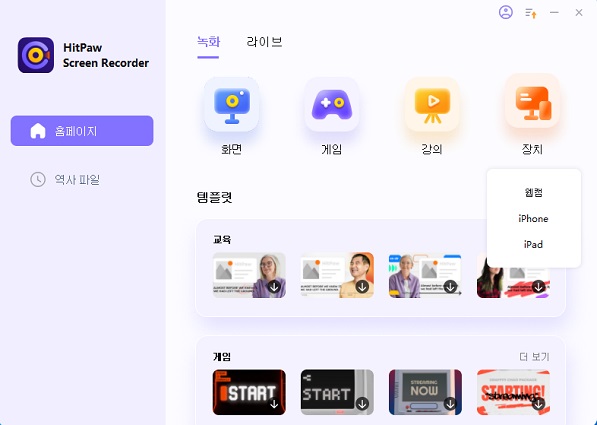The image size is (597, 425).
Task: Click the 교육 category heading
Action: tap(222, 240)
